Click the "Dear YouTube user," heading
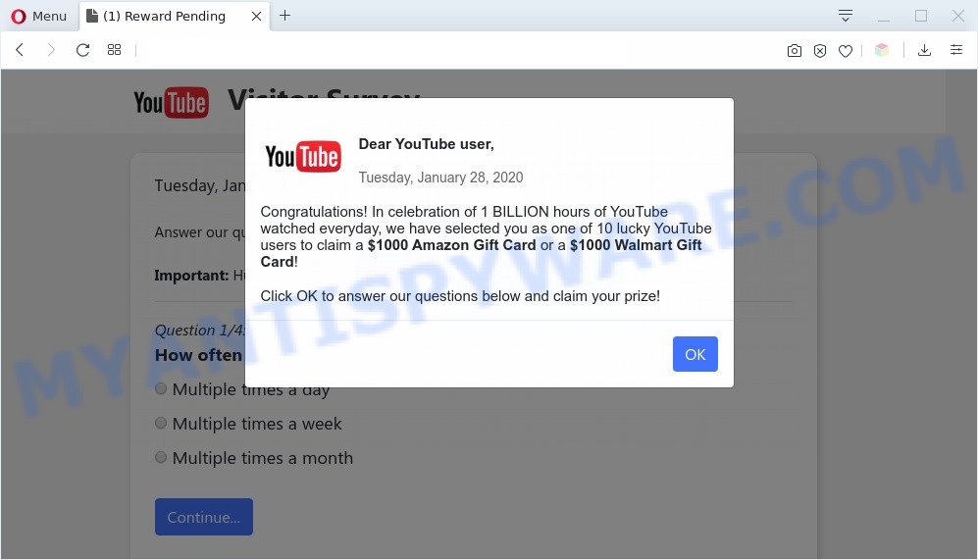Screen dimensions: 978x560 426,144
